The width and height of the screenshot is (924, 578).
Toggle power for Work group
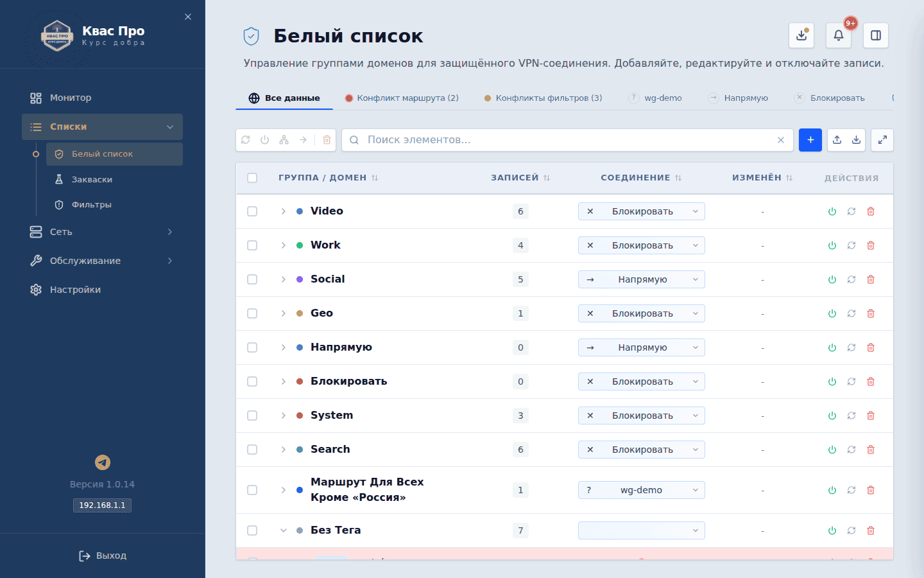click(x=832, y=245)
